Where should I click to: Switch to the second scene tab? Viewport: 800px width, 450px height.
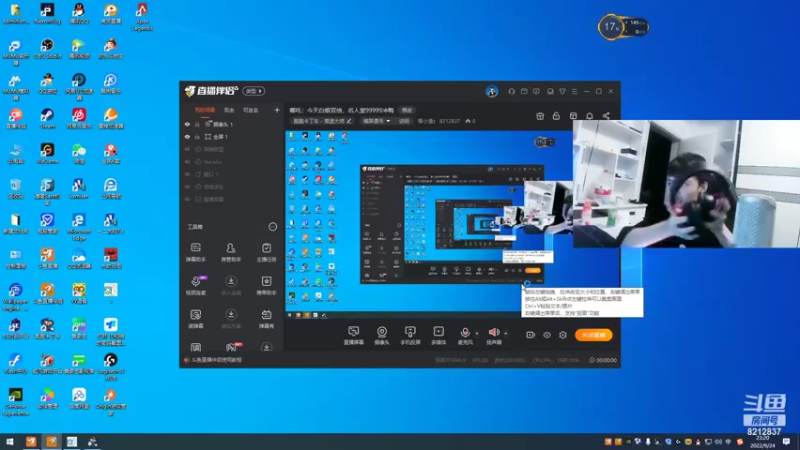point(229,110)
